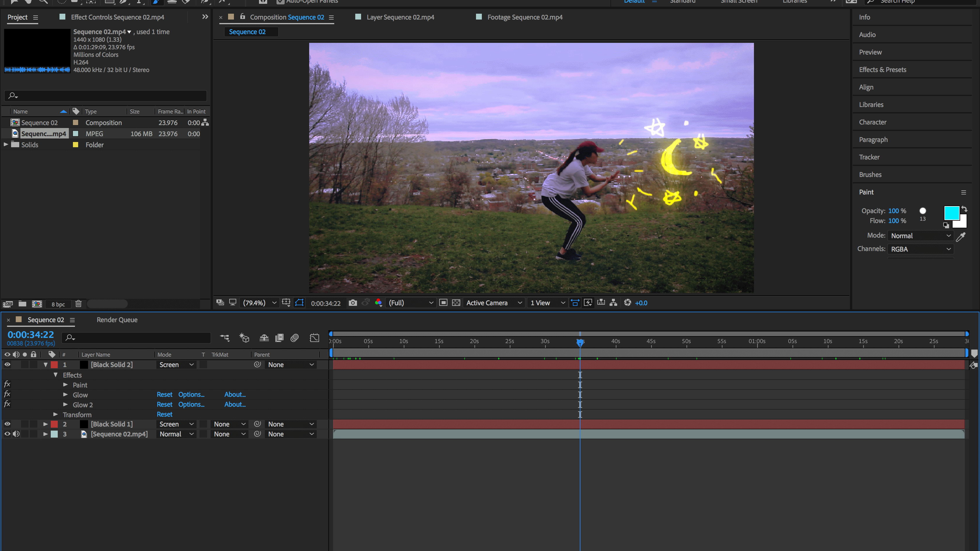Image resolution: width=980 pixels, height=551 pixels.
Task: Switch to Layer Sequence 02.mp4 tab
Action: [x=400, y=17]
